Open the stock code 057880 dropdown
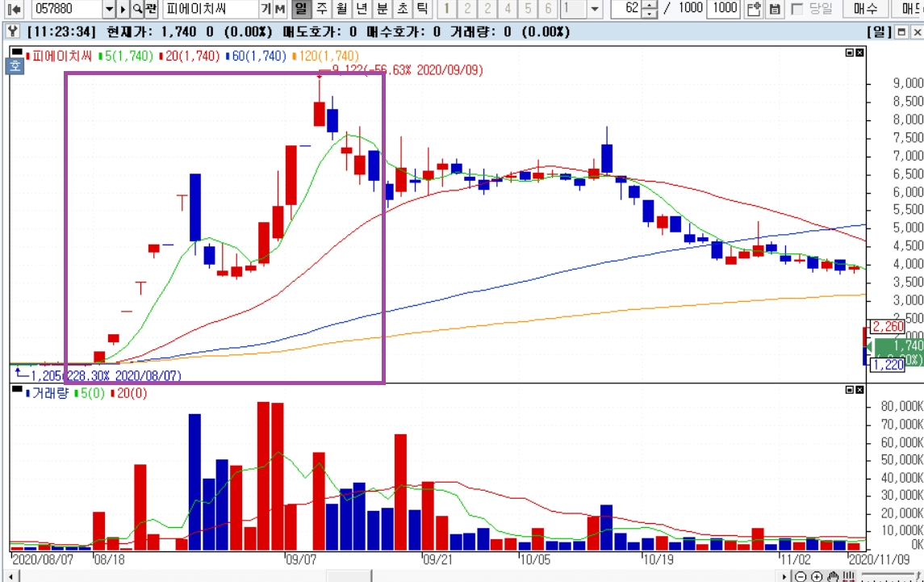The width and height of the screenshot is (924, 582). click(x=109, y=9)
